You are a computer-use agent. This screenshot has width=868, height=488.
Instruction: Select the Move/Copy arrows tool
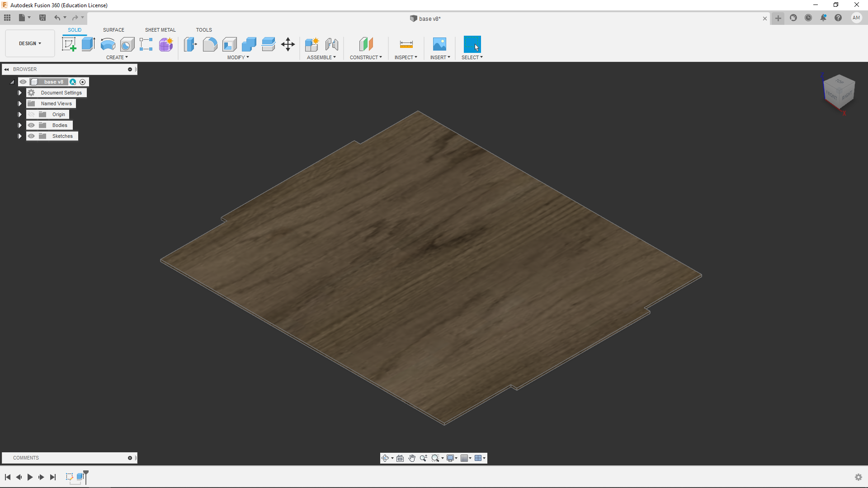288,44
